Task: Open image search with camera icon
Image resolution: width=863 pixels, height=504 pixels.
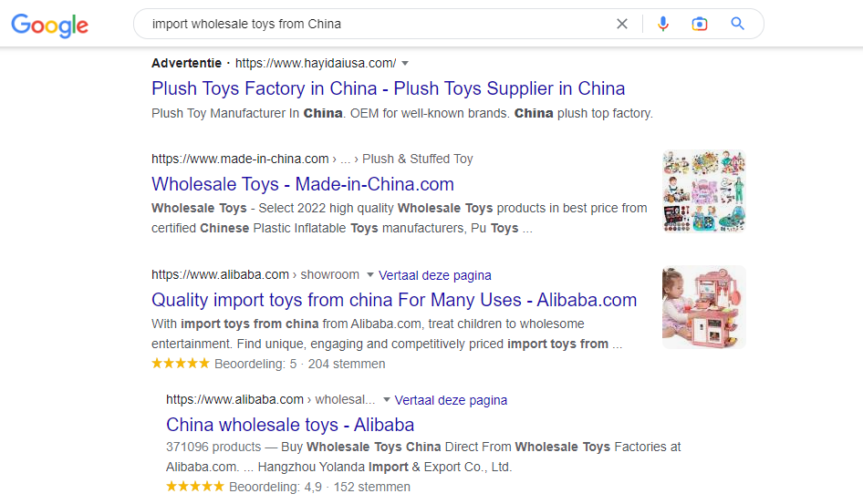Action: (x=700, y=24)
